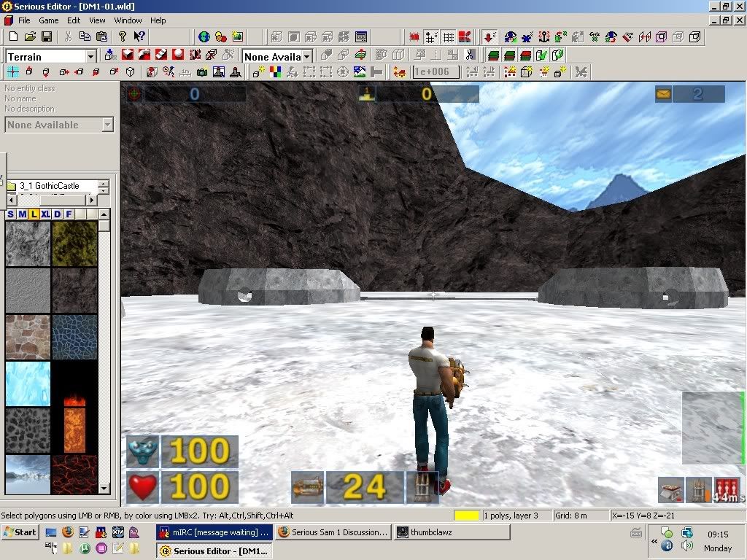This screenshot has height=560, width=747.
Task: Click the red layers stack icon
Action: click(526, 55)
